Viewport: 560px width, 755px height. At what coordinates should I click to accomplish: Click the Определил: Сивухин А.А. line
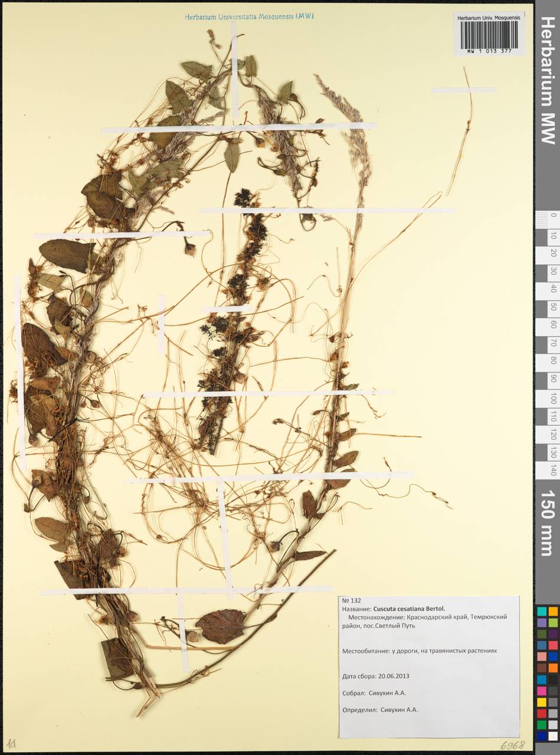(380, 710)
